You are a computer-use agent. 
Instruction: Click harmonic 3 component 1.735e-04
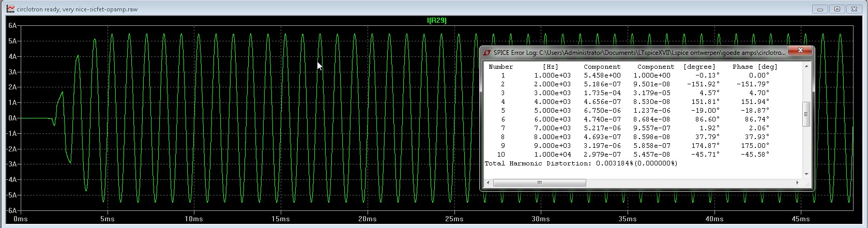(x=602, y=93)
